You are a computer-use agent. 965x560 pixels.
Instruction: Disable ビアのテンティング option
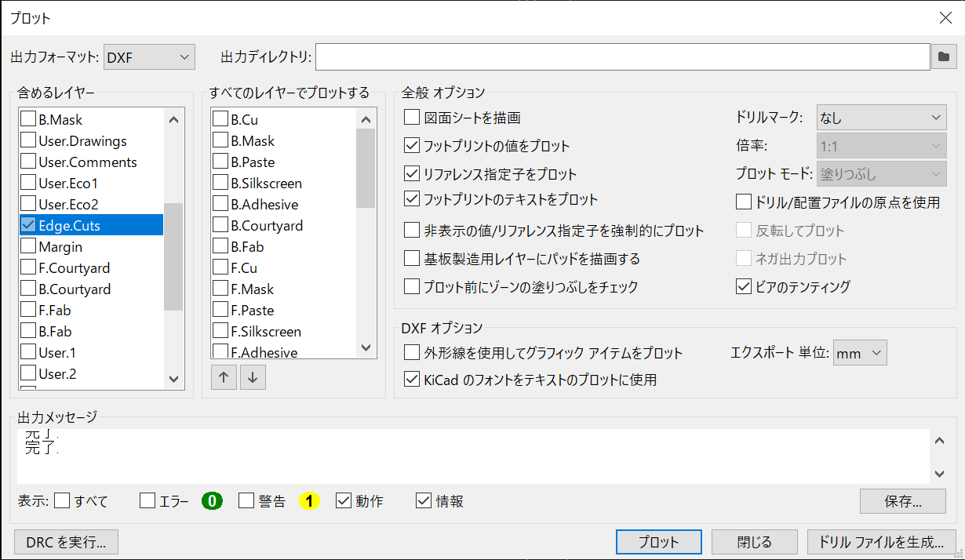(x=744, y=287)
